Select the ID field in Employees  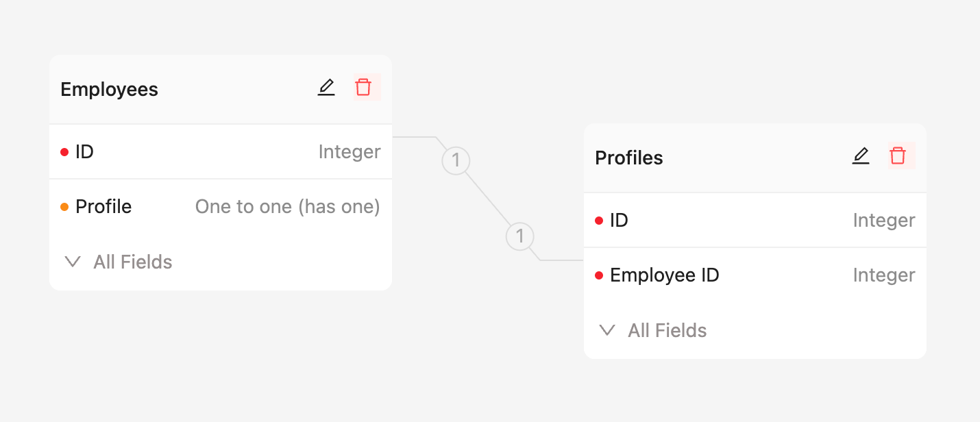pyautogui.click(x=85, y=151)
